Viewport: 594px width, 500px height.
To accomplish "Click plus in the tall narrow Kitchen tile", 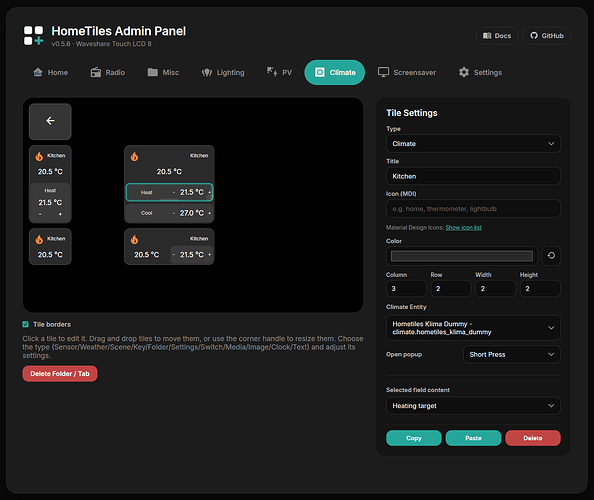I will click(60, 214).
